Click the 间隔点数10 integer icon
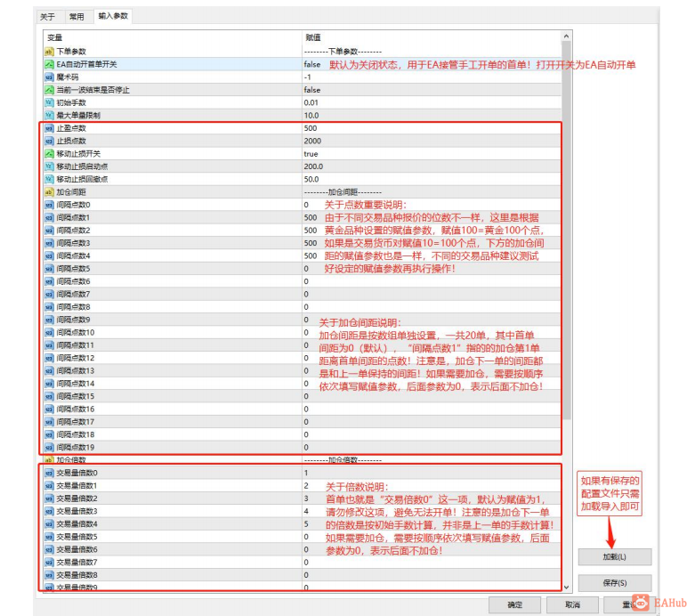The image size is (695, 616). point(49,333)
